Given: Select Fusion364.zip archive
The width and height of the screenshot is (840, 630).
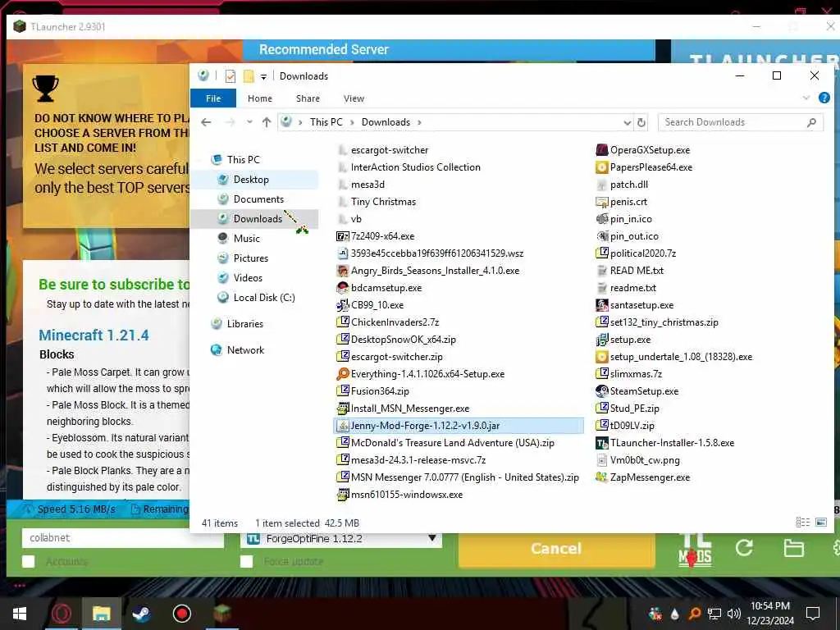Looking at the screenshot, I should pyautogui.click(x=373, y=391).
